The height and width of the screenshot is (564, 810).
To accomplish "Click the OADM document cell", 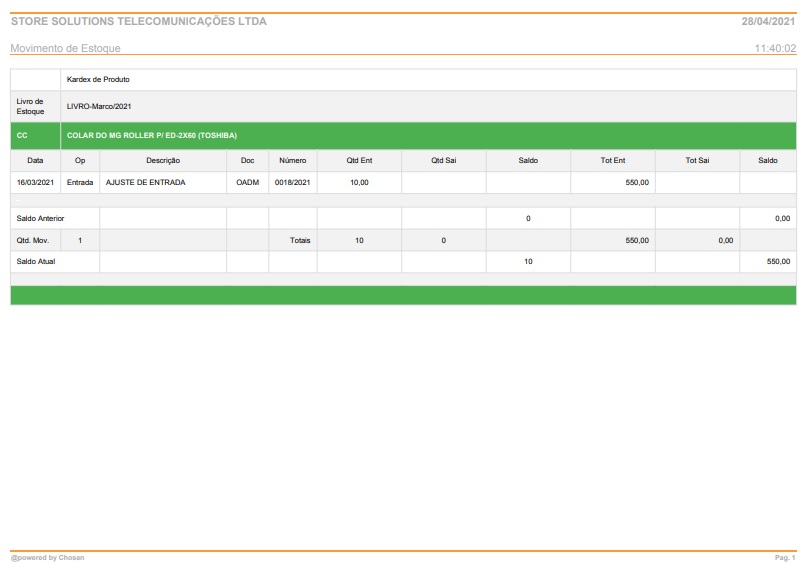I will click(x=247, y=183).
